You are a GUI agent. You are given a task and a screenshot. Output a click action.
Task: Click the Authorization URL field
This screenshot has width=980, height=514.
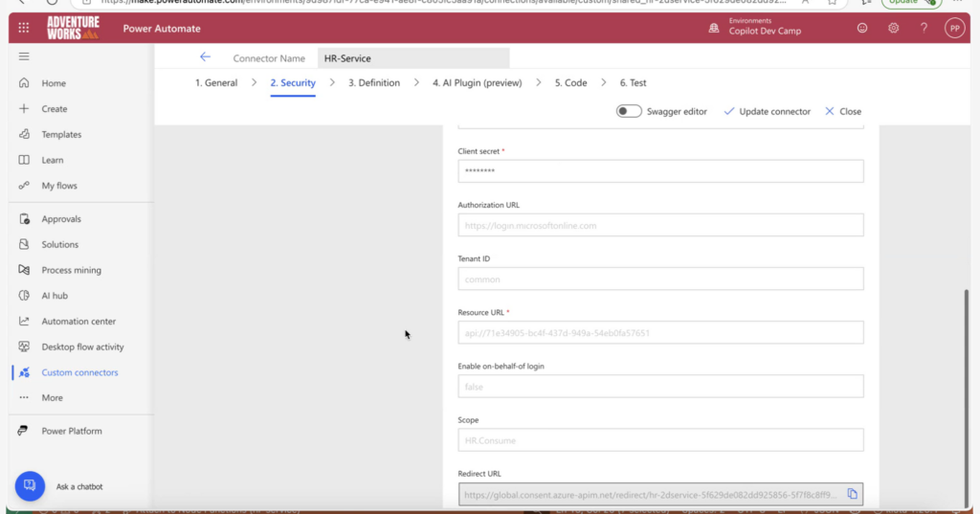point(660,225)
